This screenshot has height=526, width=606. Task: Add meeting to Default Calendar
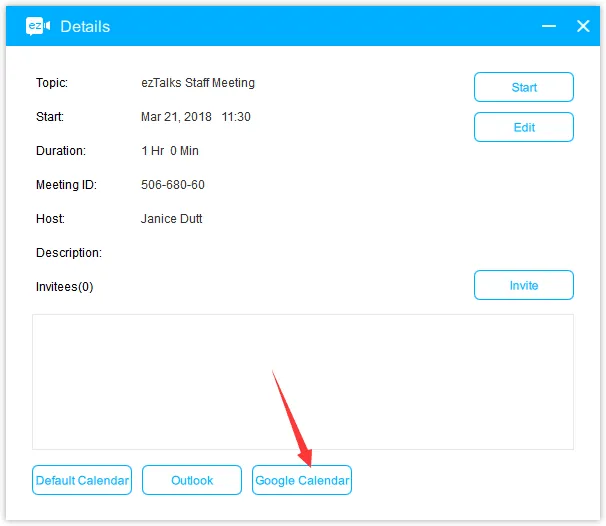[82, 480]
